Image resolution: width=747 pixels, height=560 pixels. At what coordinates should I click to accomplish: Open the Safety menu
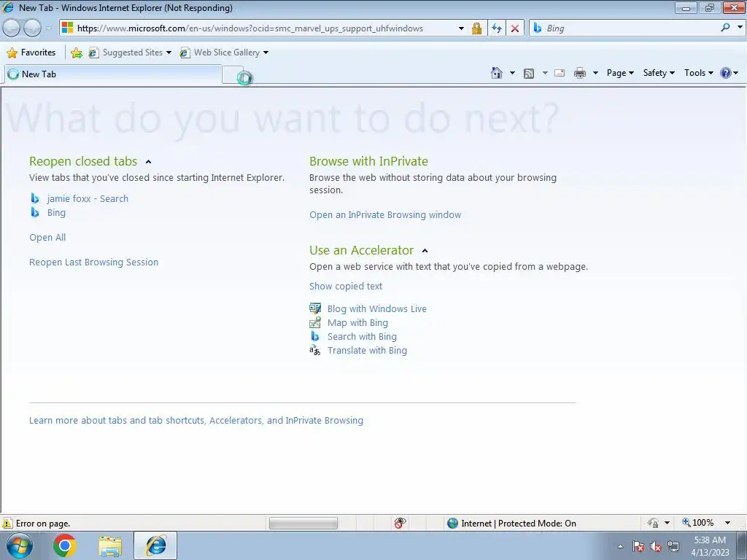click(x=659, y=73)
